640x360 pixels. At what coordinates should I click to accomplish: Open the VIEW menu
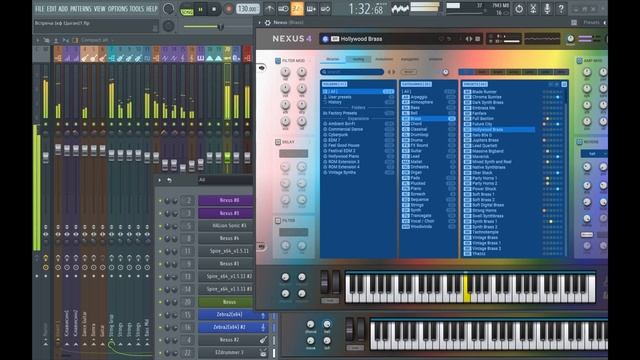(x=100, y=9)
